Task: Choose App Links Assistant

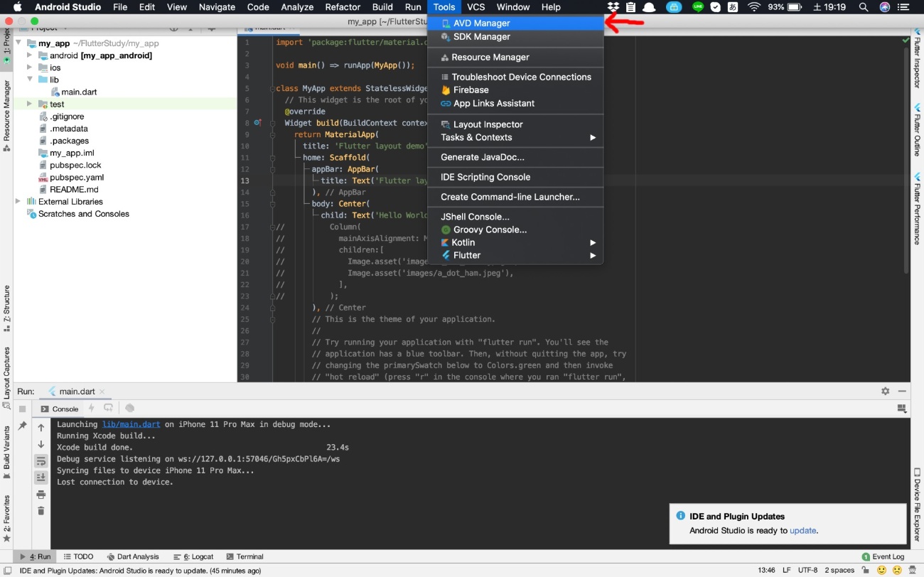Action: [515, 104]
